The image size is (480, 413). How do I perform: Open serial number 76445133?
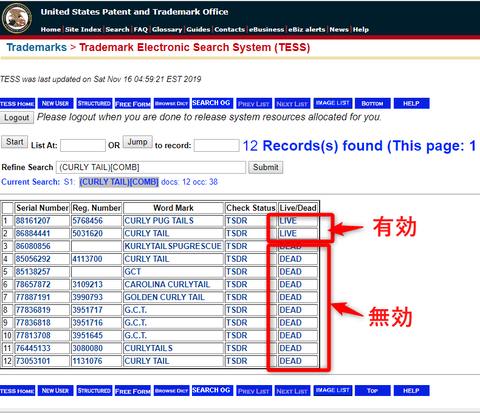point(33,348)
